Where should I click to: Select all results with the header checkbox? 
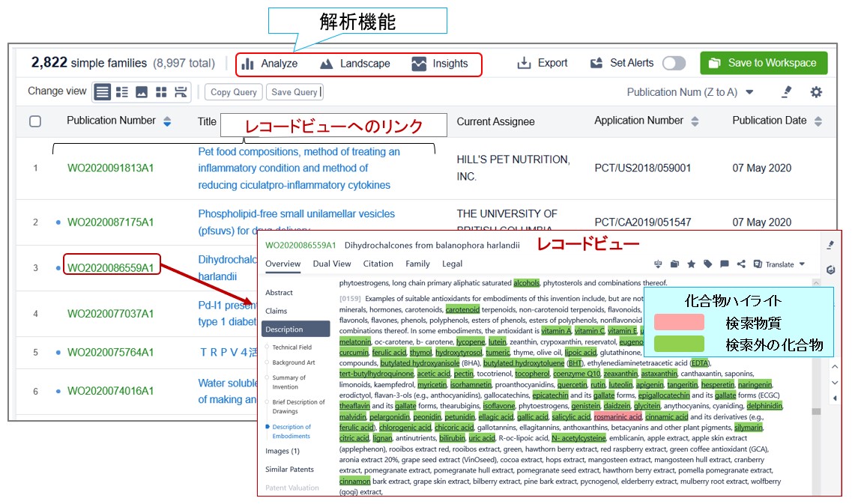[34, 122]
